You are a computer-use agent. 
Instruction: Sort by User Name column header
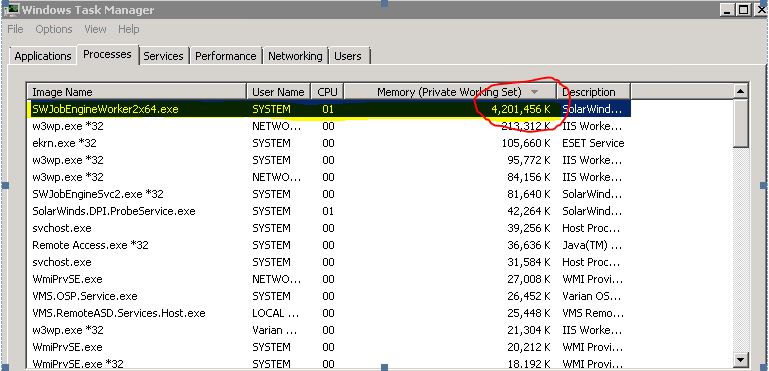278,92
